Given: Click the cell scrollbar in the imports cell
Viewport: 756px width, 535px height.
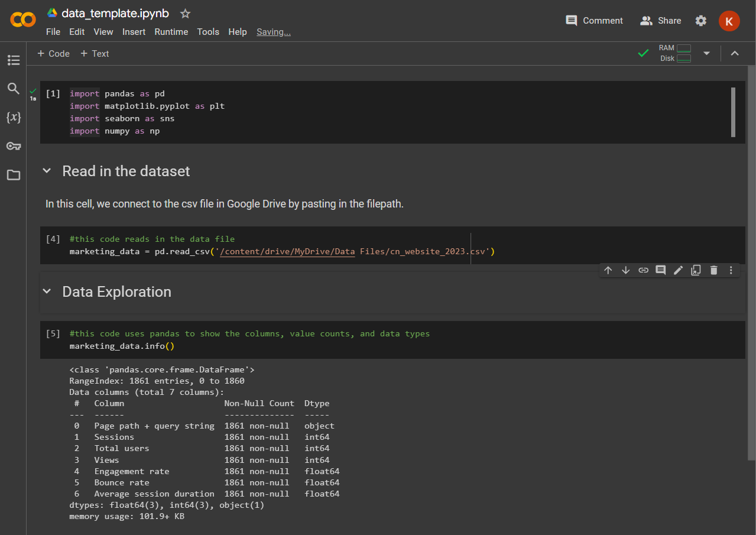Looking at the screenshot, I should click(734, 112).
